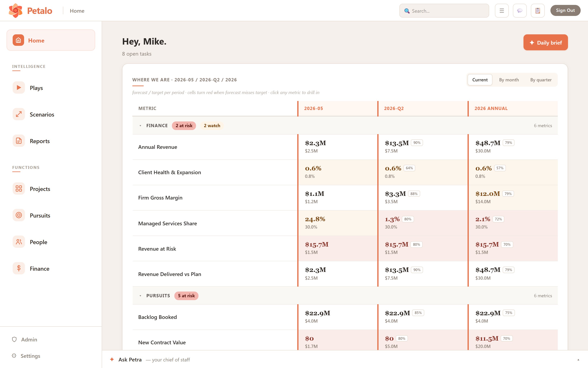Switch to By month view
The width and height of the screenshot is (588, 368).
(x=509, y=80)
